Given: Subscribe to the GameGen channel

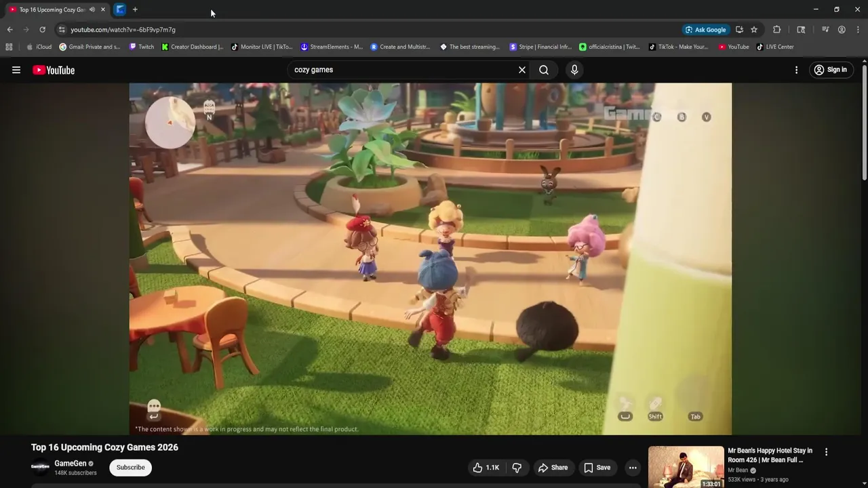Looking at the screenshot, I should (130, 468).
